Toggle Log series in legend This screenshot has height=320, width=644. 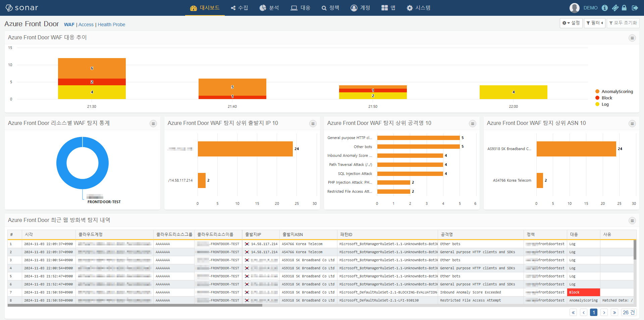click(602, 104)
